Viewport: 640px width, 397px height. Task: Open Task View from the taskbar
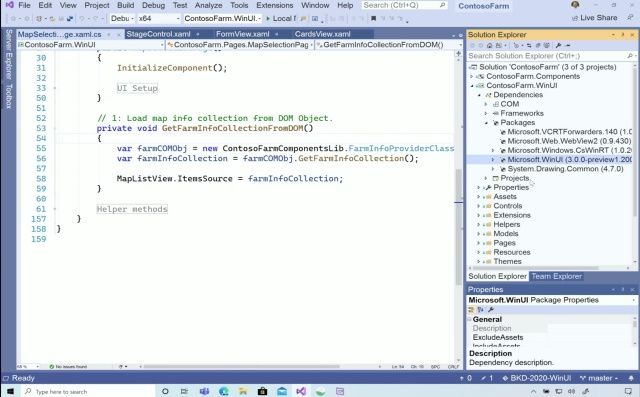pyautogui.click(x=184, y=391)
